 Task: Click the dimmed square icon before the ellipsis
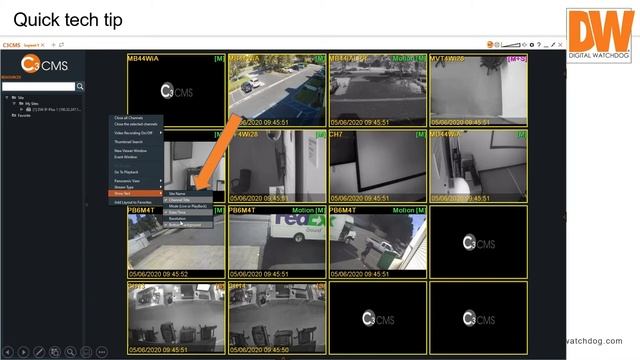point(86,351)
